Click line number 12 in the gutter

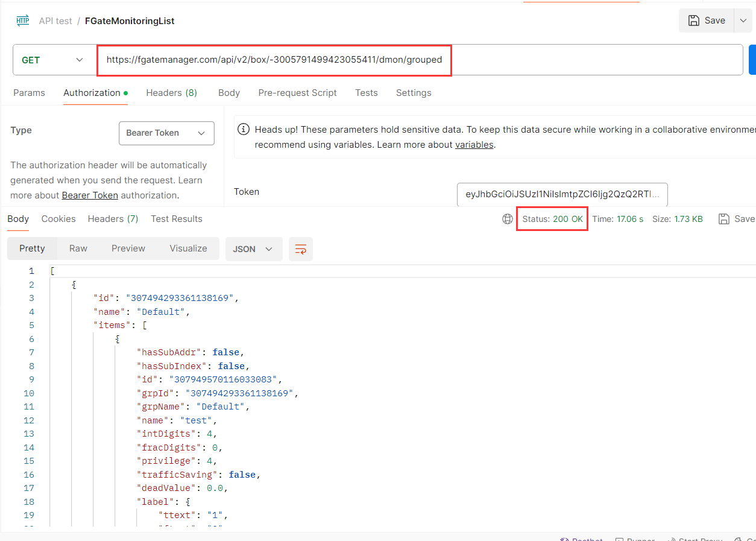[29, 420]
